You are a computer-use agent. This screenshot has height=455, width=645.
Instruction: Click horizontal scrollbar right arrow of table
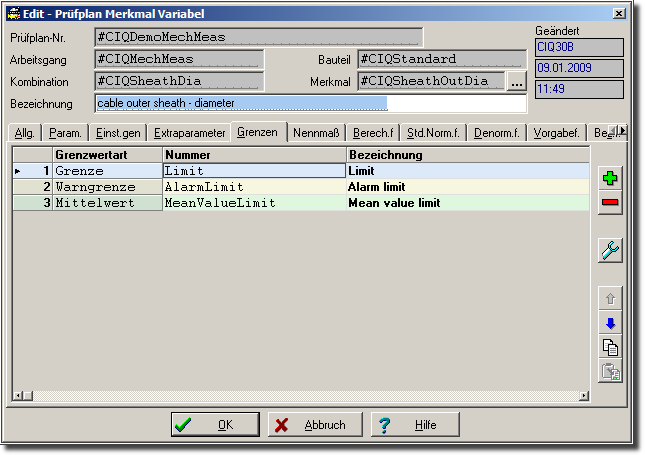[x=583, y=397]
